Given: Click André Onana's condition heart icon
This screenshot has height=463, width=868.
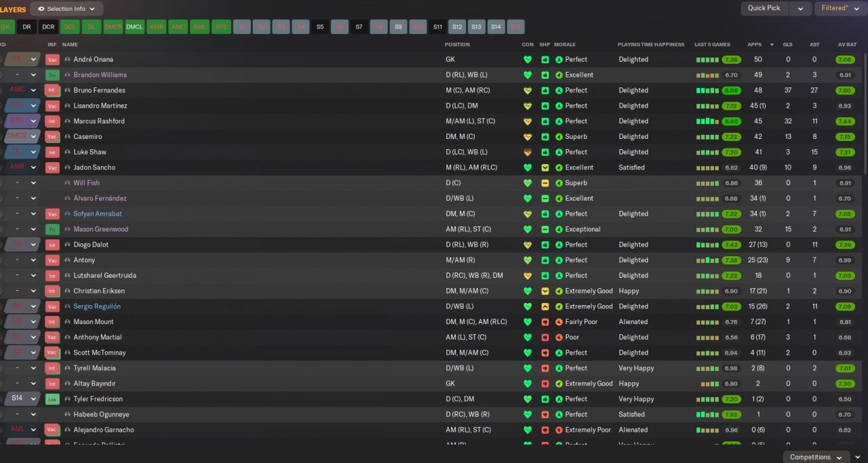Looking at the screenshot, I should [528, 60].
